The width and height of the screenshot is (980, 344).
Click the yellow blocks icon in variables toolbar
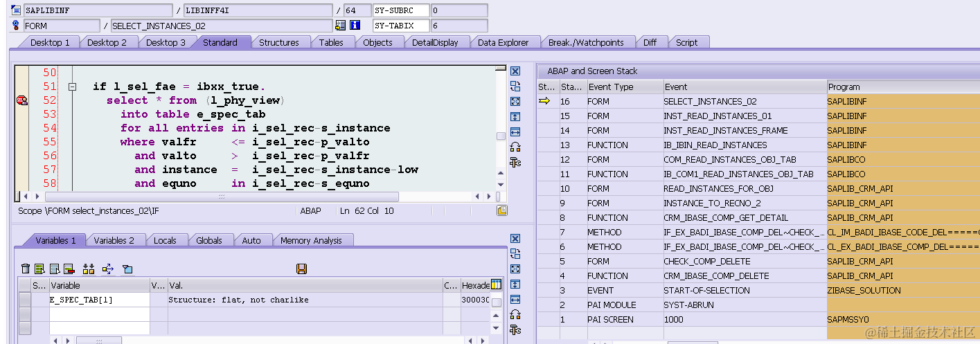[89, 269]
